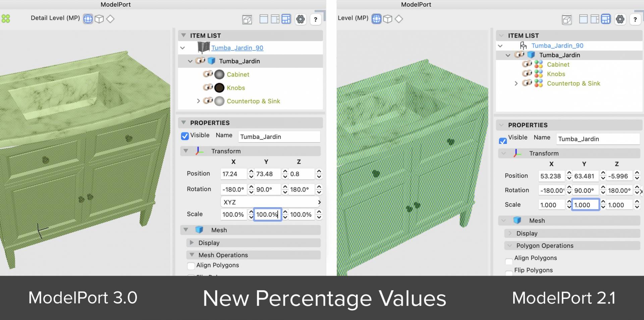
Task: Open Tumba_Jardin_90 link in ModelPort 3.0
Action: point(237,48)
